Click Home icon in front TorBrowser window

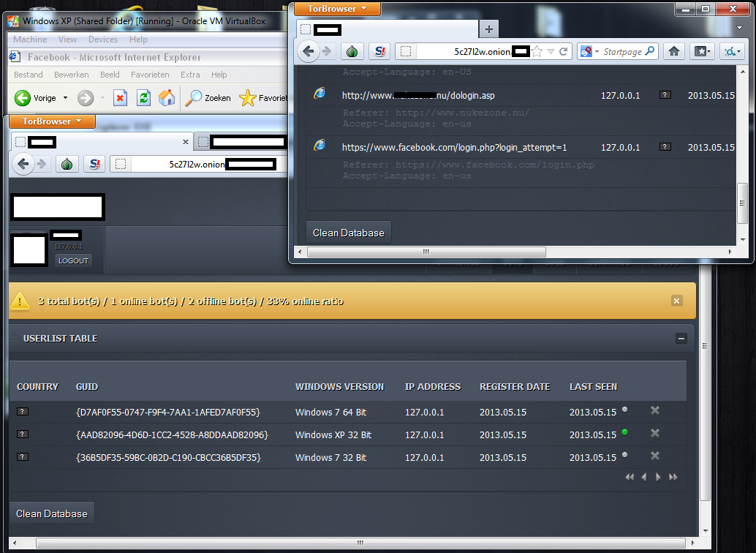click(674, 51)
